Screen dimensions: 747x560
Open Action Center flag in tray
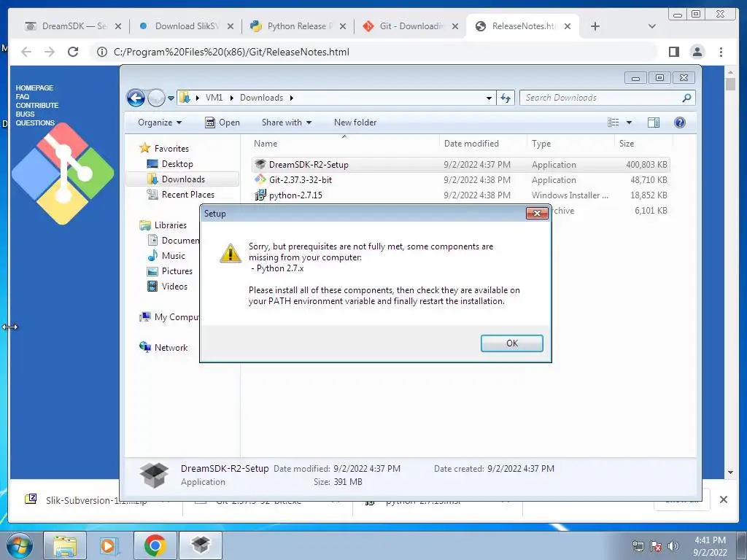tap(656, 546)
